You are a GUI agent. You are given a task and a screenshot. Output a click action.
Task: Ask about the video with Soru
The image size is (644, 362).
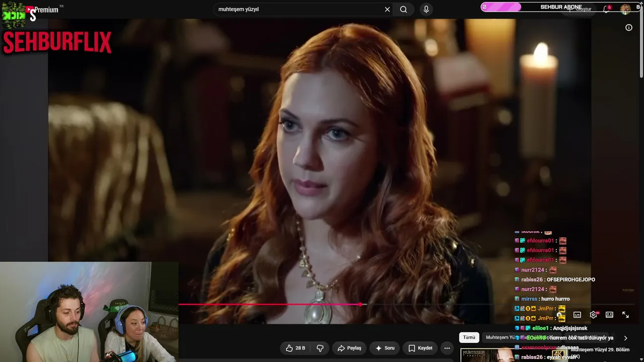pos(384,348)
